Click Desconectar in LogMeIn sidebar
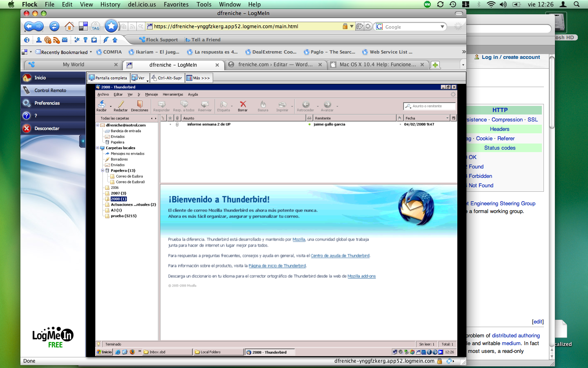 point(47,128)
